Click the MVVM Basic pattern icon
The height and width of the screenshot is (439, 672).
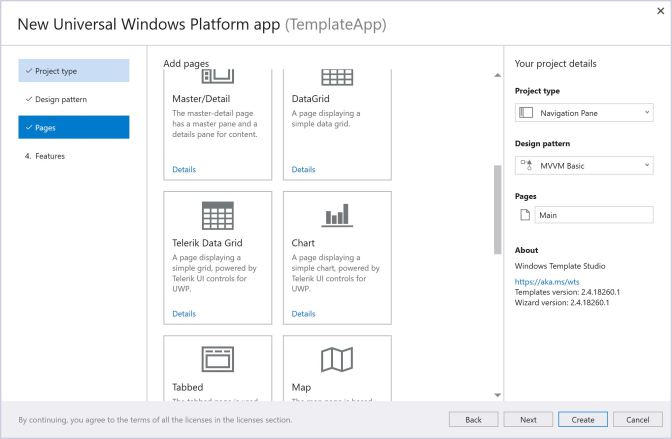pos(526,165)
